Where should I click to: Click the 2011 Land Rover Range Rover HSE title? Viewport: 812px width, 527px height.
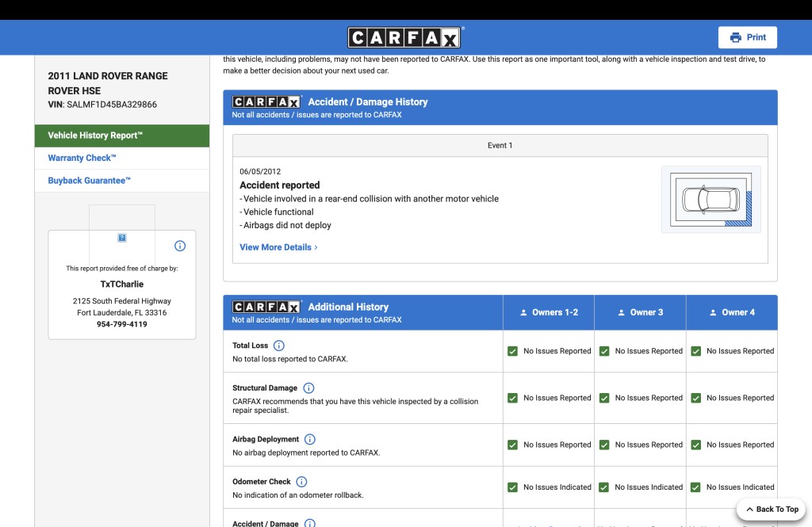pyautogui.click(x=108, y=83)
